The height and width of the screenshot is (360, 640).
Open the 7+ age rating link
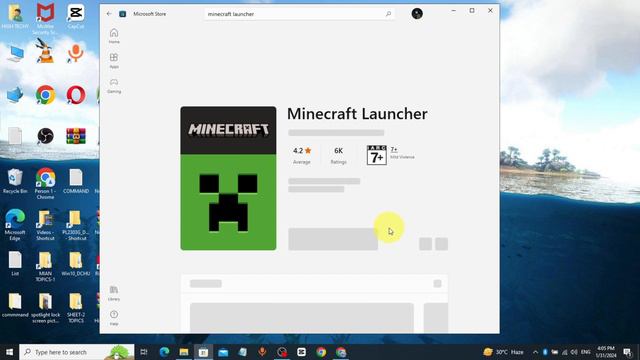tap(394, 149)
